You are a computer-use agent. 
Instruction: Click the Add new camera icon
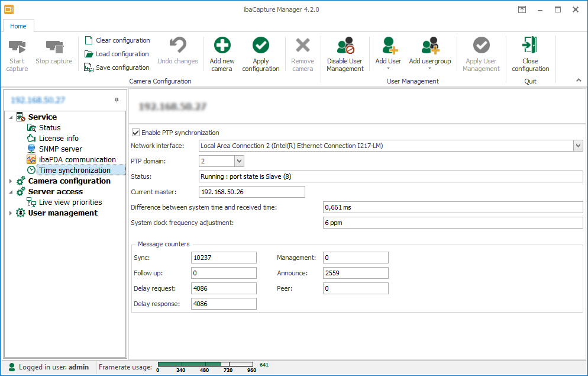point(222,46)
